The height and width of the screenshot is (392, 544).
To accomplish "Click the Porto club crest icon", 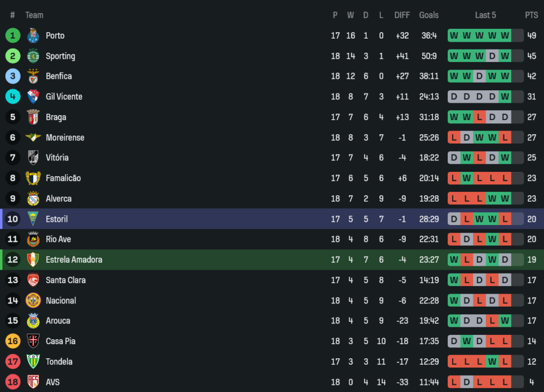I will [33, 36].
